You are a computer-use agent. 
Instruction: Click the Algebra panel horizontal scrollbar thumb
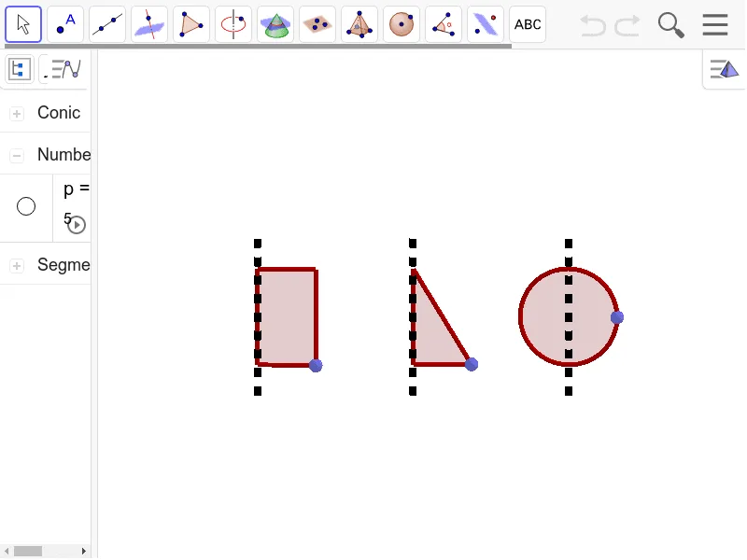pyautogui.click(x=28, y=551)
